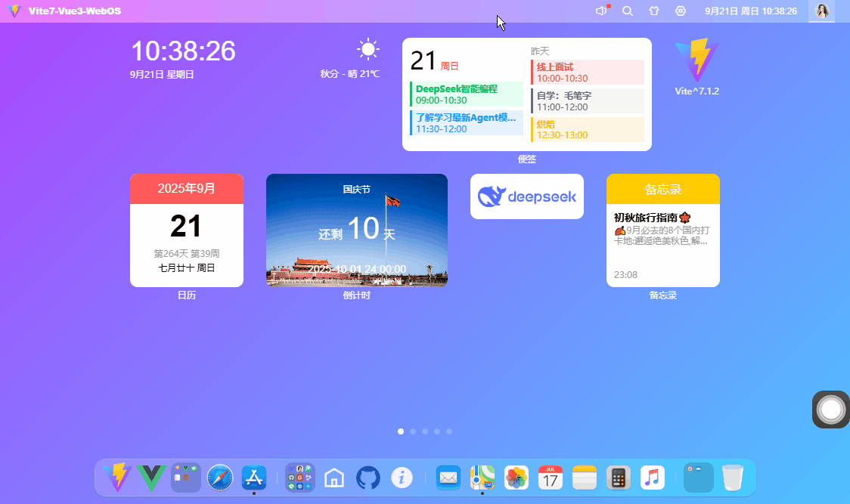This screenshot has width=850, height=504.
Task: Launch the Calculator from the dock
Action: 618,478
